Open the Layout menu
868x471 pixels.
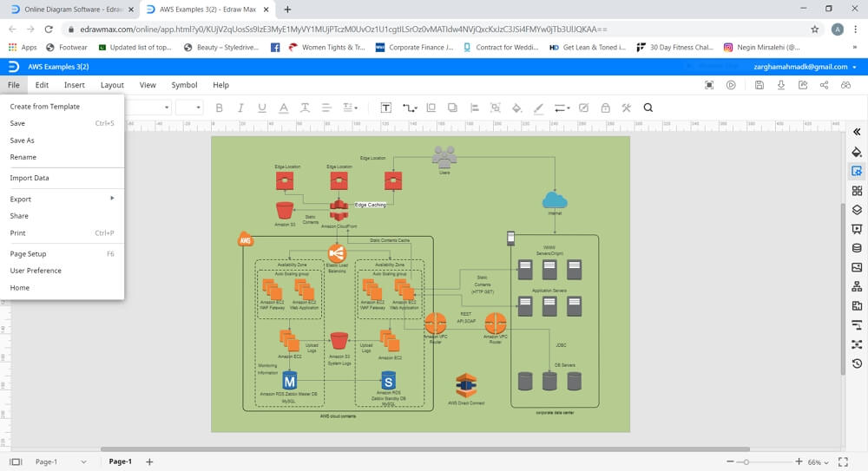(x=112, y=85)
